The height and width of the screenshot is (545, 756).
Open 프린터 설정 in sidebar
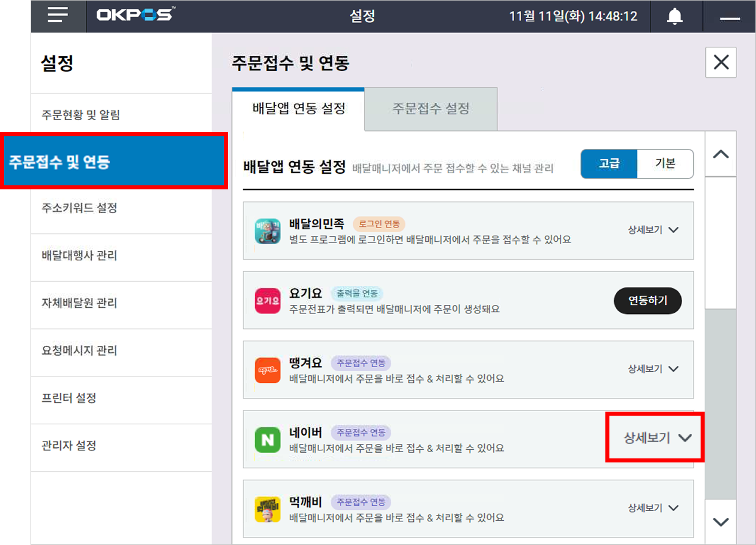click(69, 398)
